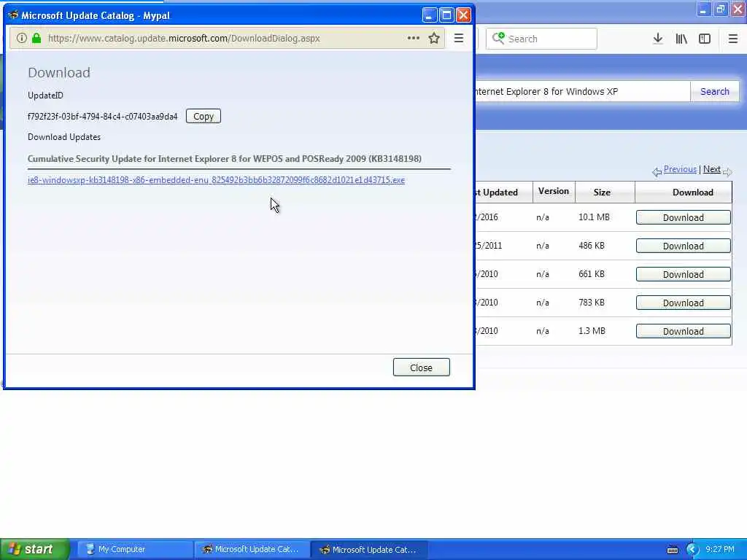Viewport: 747px width, 560px height.
Task: Click the 10.1 MB size cell
Action: pos(594,217)
